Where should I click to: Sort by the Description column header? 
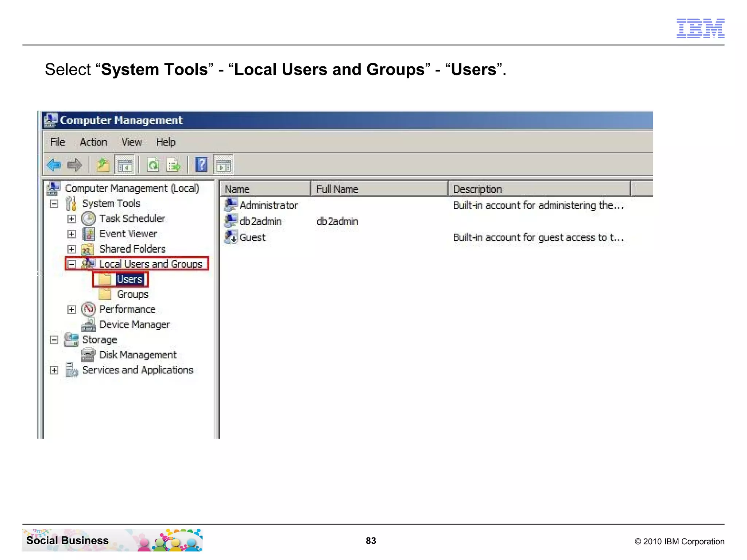pyautogui.click(x=539, y=189)
